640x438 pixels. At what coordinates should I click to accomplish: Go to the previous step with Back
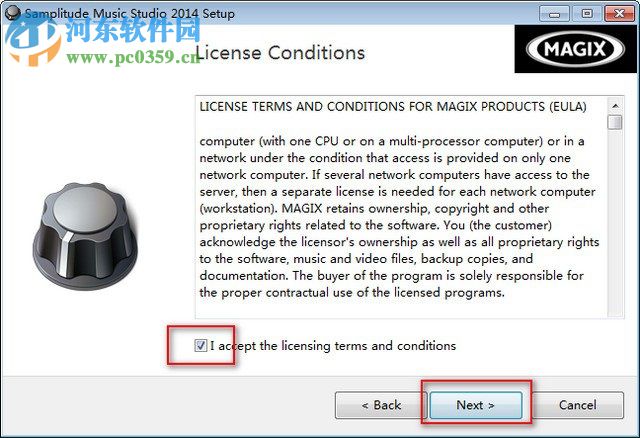click(381, 405)
